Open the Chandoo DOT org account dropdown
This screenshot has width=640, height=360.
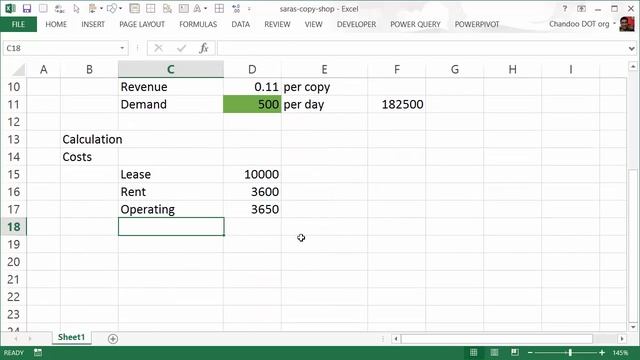[614, 24]
